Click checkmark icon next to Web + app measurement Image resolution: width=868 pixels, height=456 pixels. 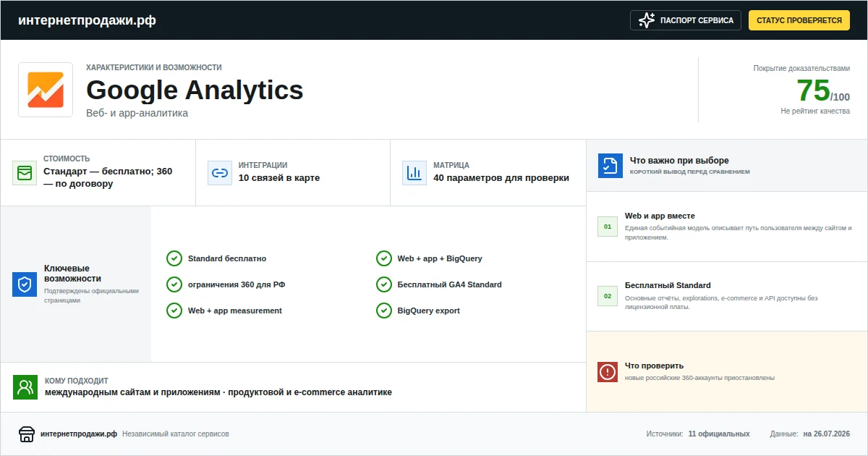coord(174,311)
